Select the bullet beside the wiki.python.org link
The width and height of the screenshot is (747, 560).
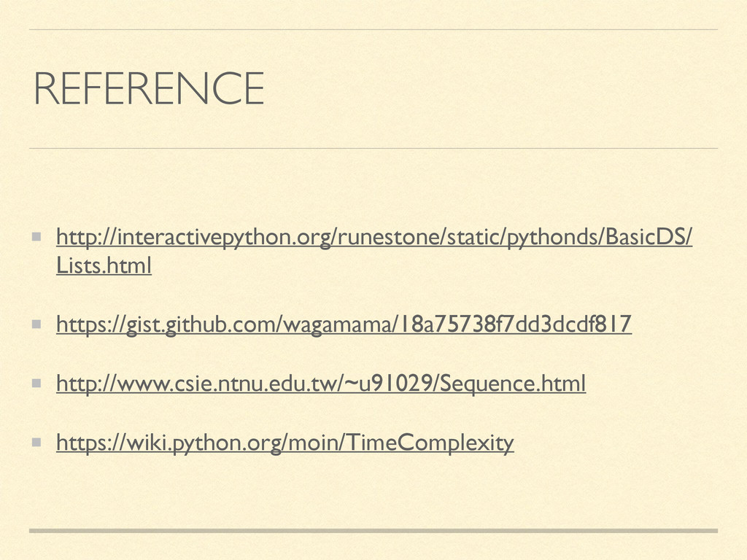[x=36, y=443]
